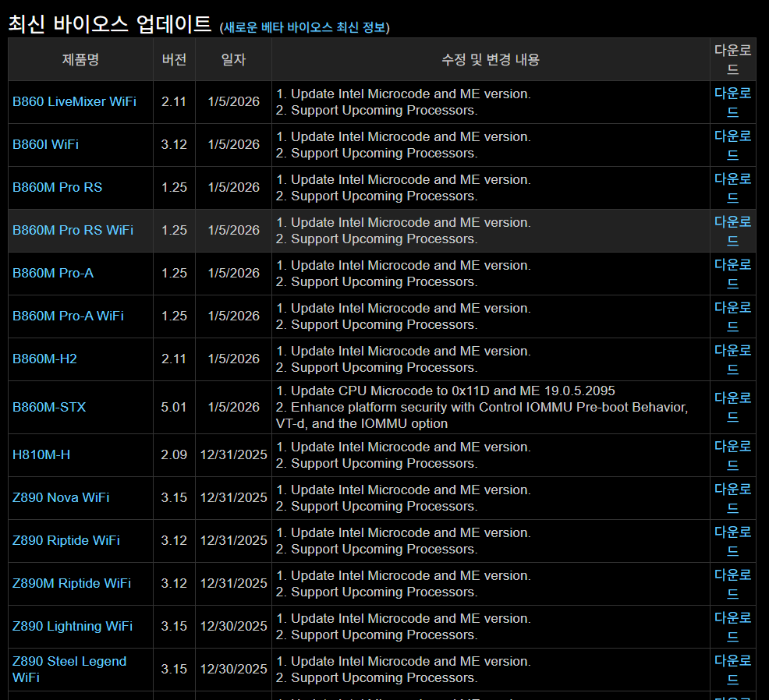Select date 12/30/2025 in Z890 Lightning WiFi row
The image size is (769, 700).
tap(233, 627)
